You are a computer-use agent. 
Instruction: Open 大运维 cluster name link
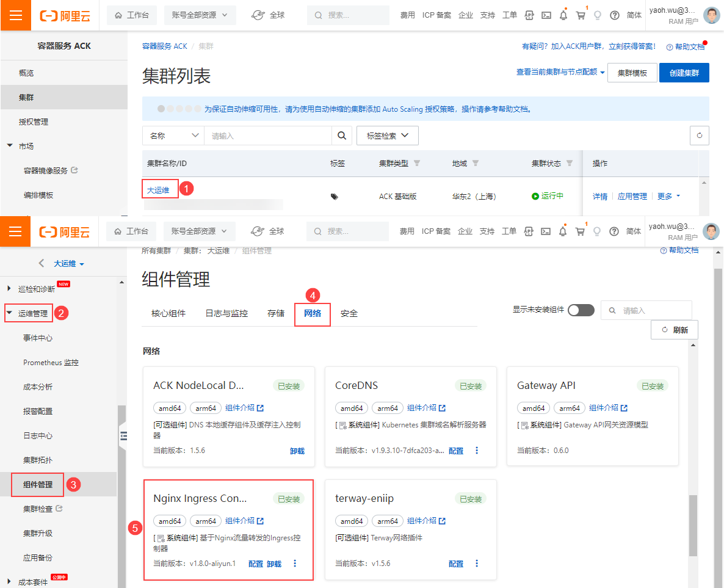tap(158, 190)
